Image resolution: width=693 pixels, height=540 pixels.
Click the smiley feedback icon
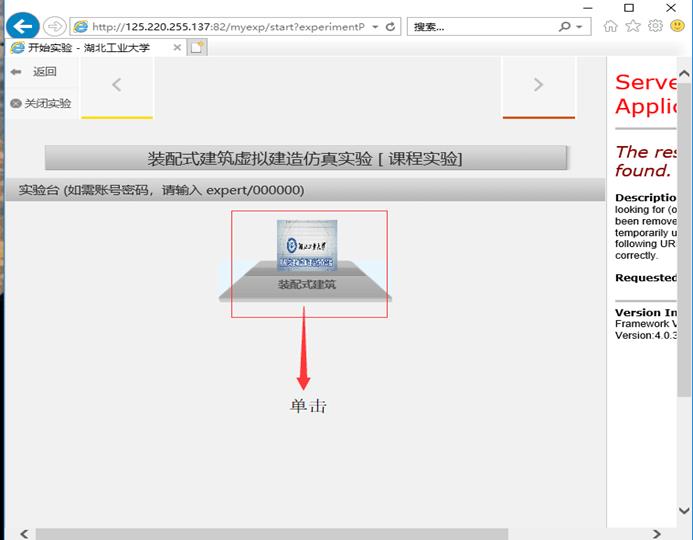point(679,27)
